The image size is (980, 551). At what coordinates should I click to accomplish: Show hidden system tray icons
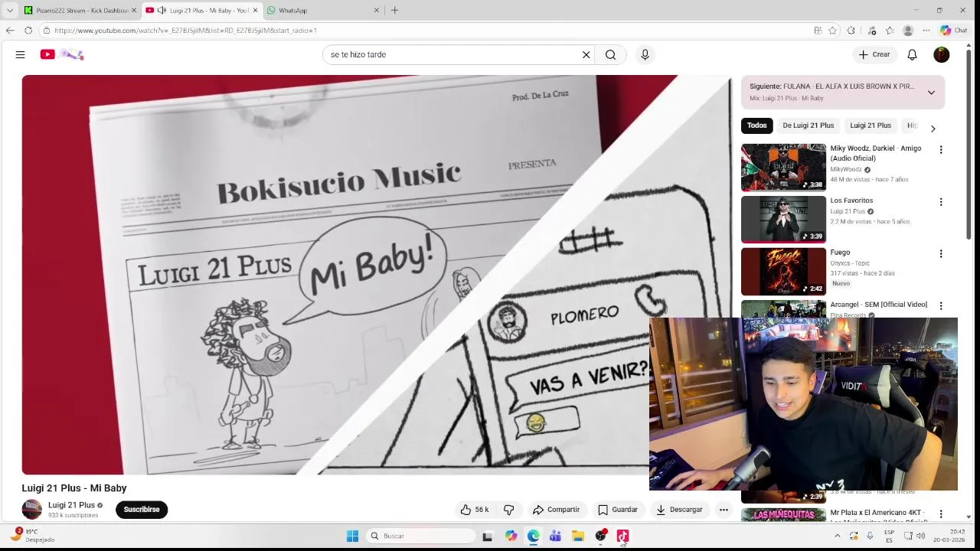[837, 536]
